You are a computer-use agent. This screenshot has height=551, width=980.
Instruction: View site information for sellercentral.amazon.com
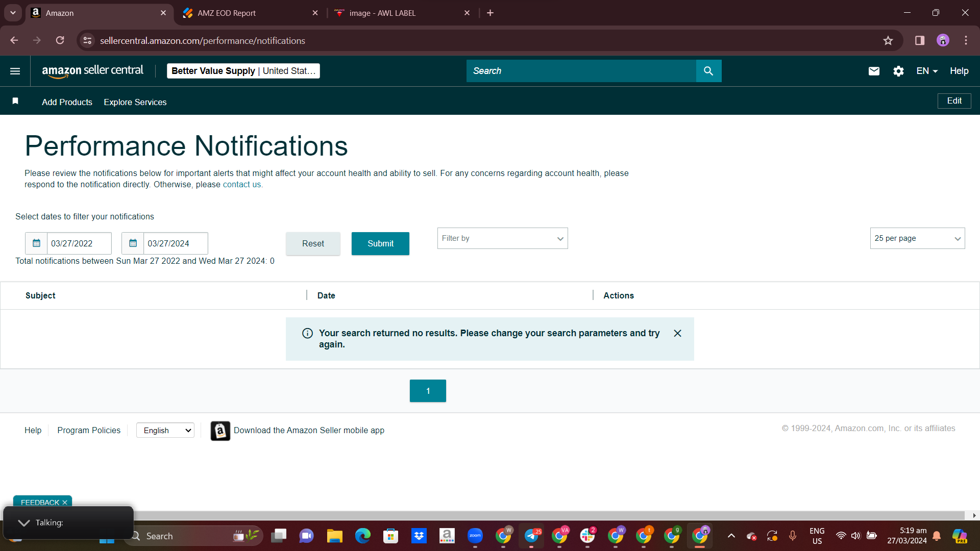(88, 41)
